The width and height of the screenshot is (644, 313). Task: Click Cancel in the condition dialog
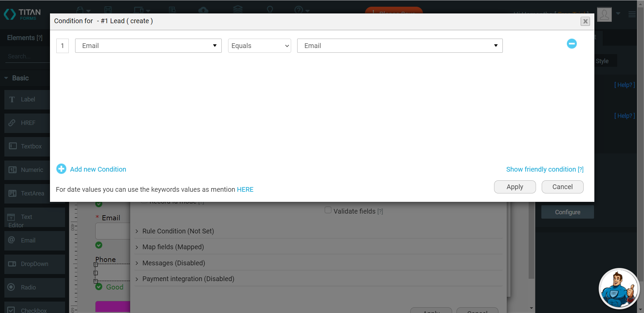(x=562, y=187)
